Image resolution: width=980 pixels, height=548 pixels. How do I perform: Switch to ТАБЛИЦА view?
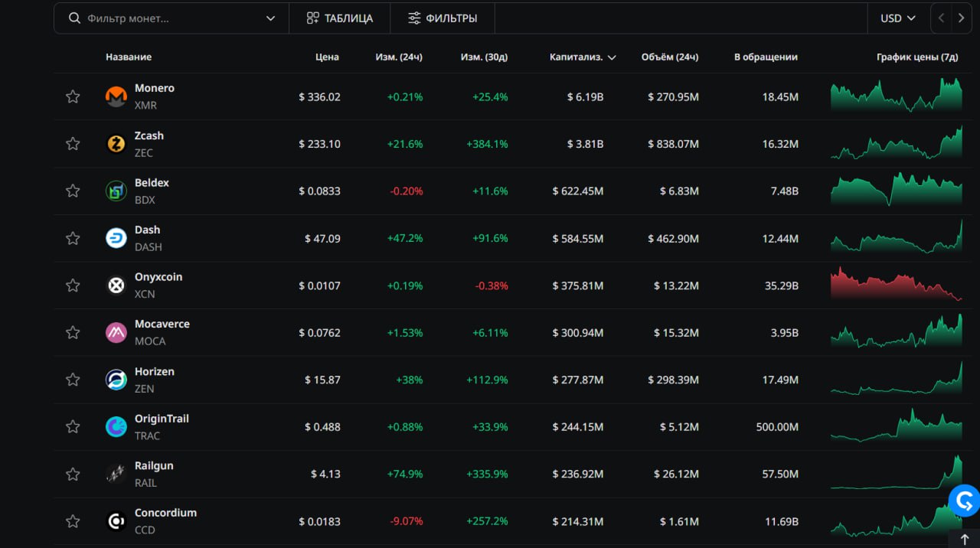coord(339,18)
